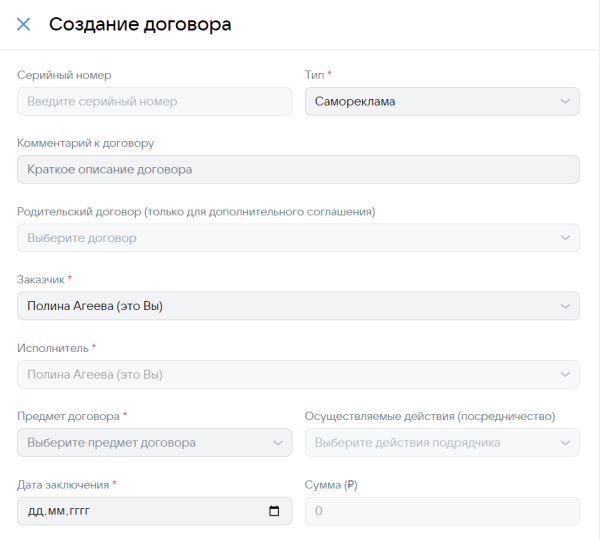Click the chevron arrow in Родительский договор field
Image resolution: width=600 pixels, height=540 pixels.
tap(566, 238)
